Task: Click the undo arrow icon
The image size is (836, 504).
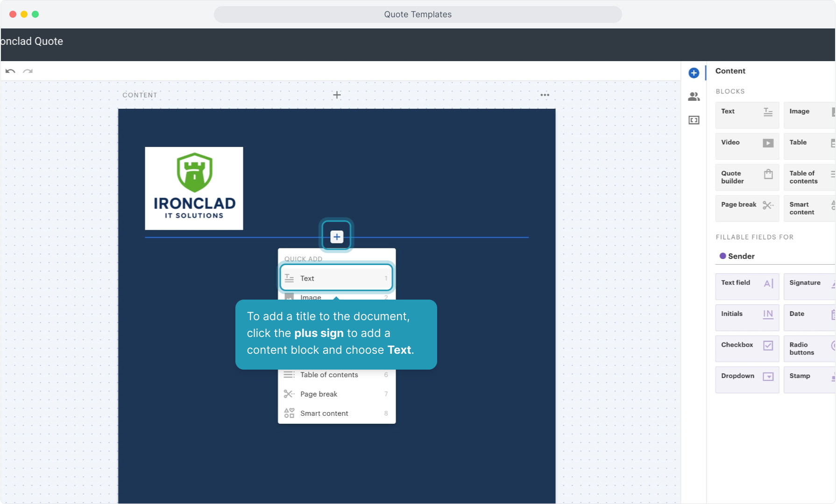Action: point(10,71)
